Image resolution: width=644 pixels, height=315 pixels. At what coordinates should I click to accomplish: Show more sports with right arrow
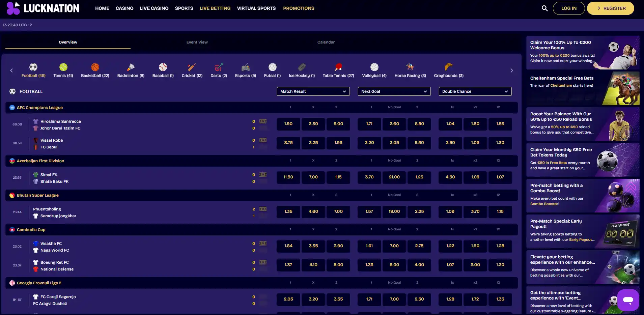tap(511, 70)
